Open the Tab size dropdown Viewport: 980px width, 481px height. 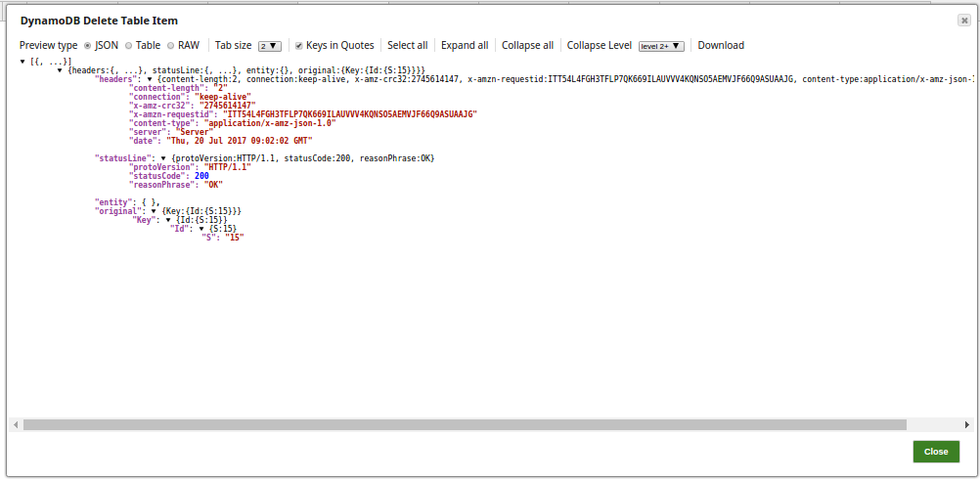coord(270,46)
